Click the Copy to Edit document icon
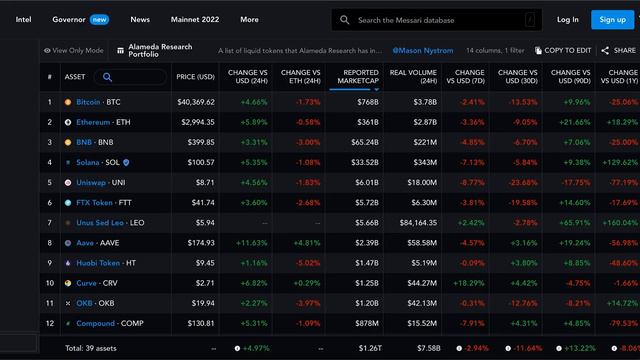The height and width of the screenshot is (360, 640). [538, 50]
